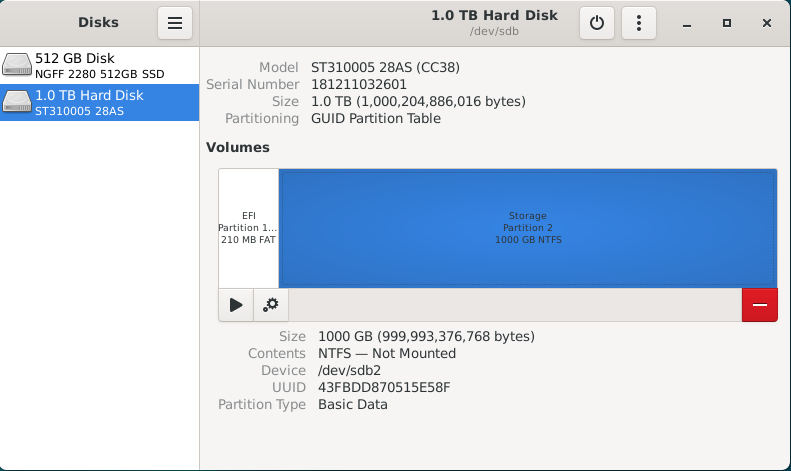The width and height of the screenshot is (791, 471).
Task: Click the /dev/sdb subtitle in header
Action: (x=494, y=31)
